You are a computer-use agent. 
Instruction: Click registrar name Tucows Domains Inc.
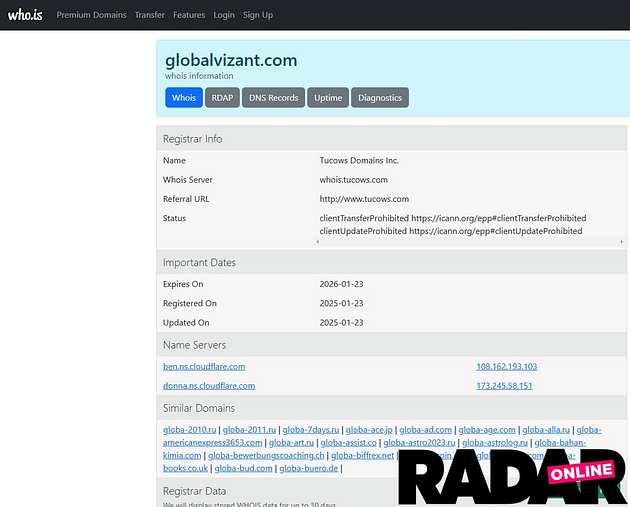(359, 160)
